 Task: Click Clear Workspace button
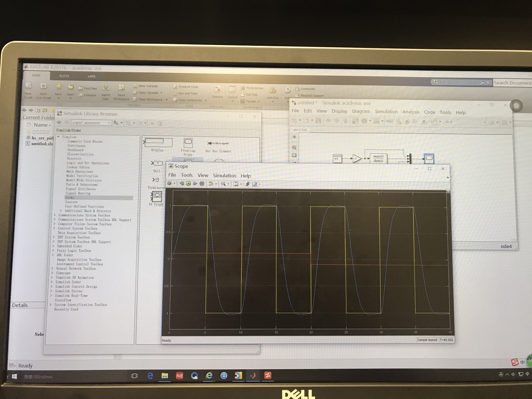148,99
